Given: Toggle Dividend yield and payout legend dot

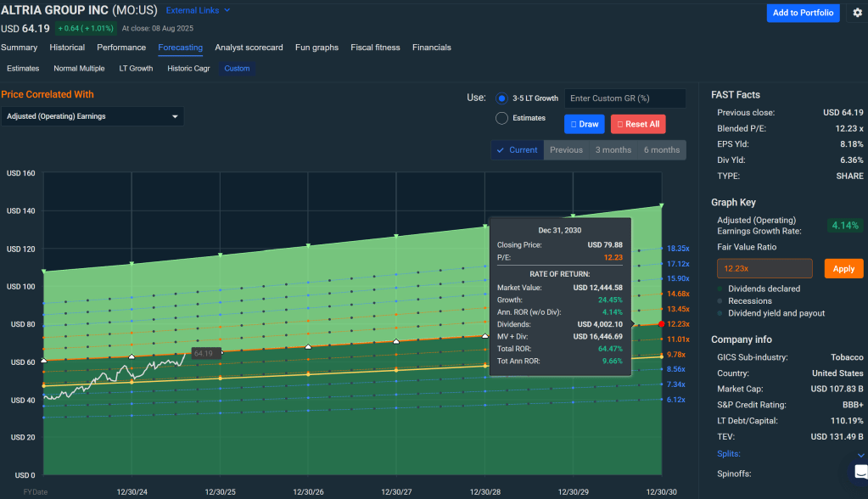Looking at the screenshot, I should pyautogui.click(x=721, y=313).
